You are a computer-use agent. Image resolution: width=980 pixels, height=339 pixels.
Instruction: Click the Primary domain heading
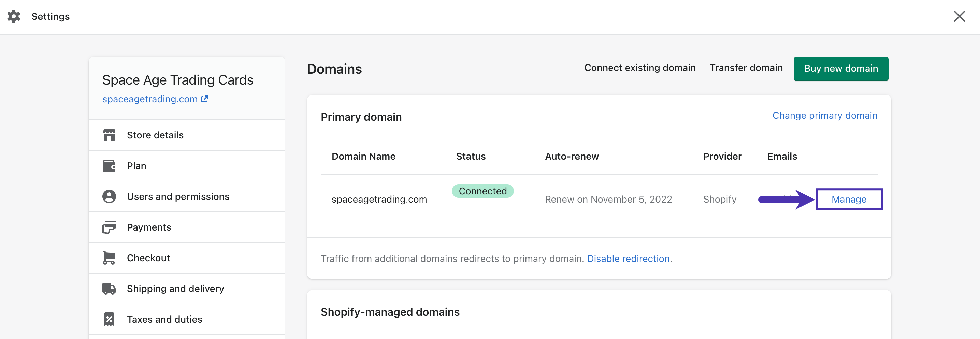(x=361, y=117)
